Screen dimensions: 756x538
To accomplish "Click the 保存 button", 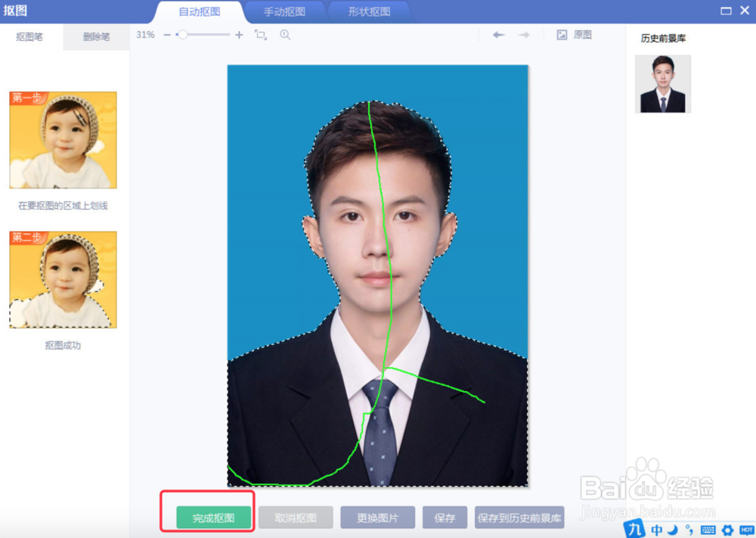I will 445,518.
